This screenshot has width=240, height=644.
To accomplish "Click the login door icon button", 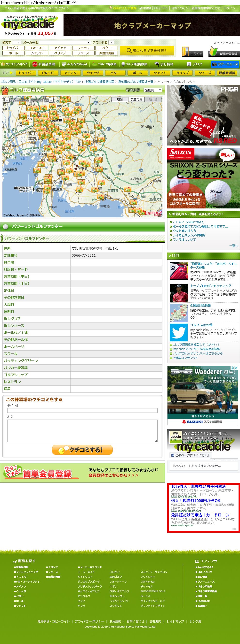I will coord(192,52).
